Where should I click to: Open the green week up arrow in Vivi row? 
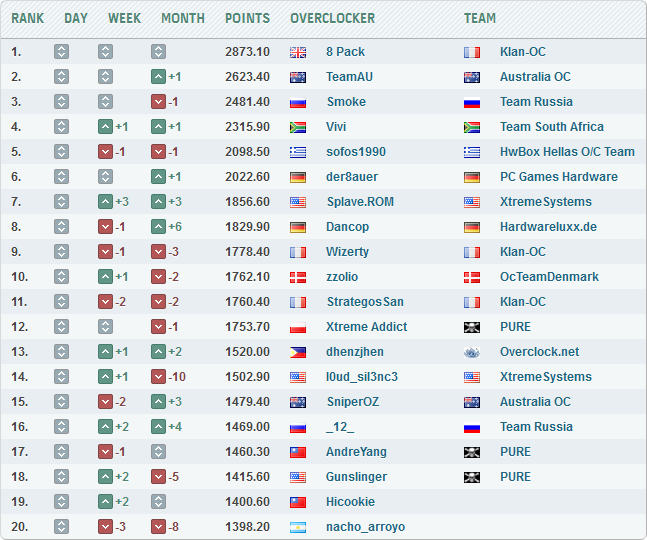[106, 127]
